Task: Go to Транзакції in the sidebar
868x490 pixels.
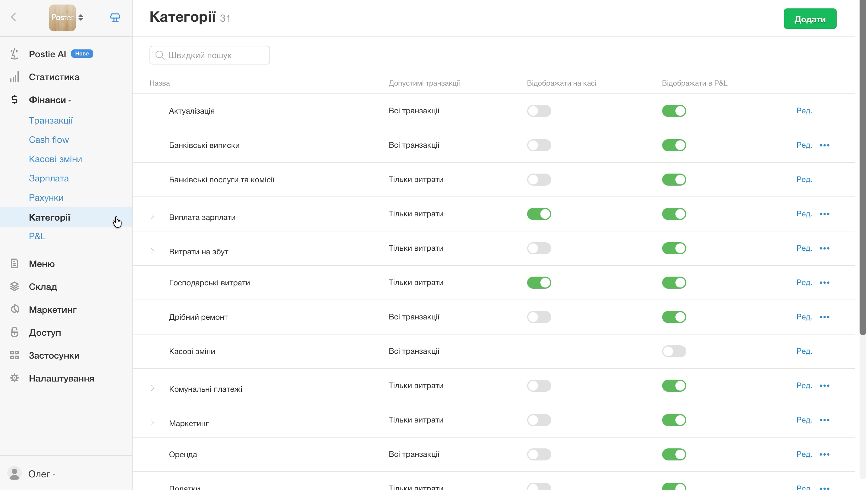Action: (x=51, y=120)
